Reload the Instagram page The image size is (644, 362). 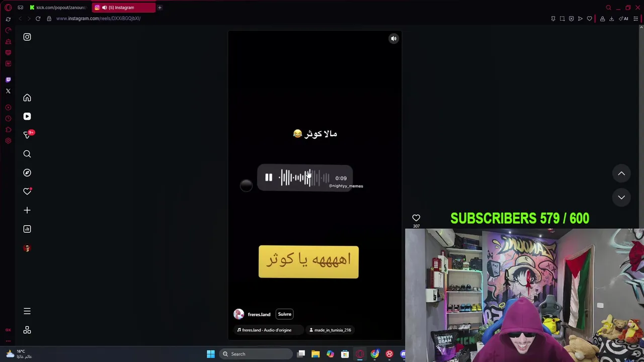[38, 19]
